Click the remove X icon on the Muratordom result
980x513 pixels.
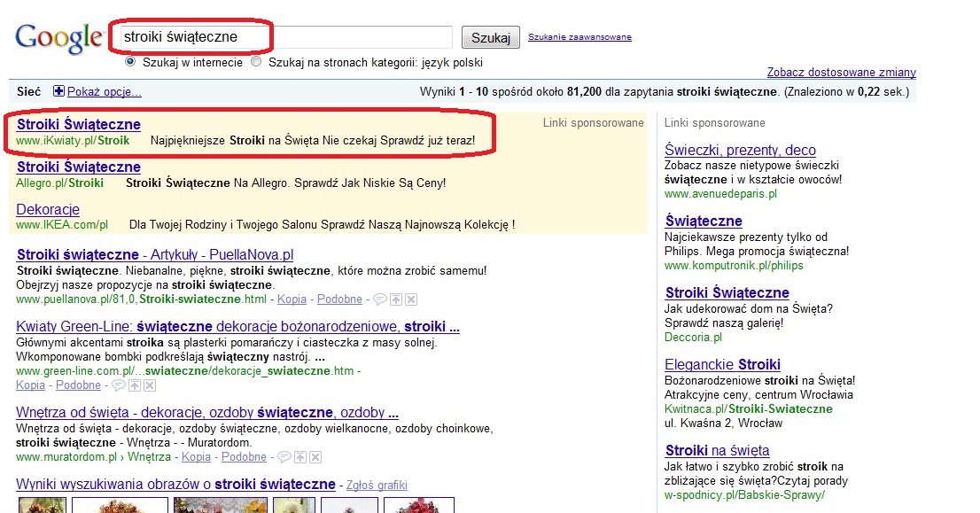(315, 457)
